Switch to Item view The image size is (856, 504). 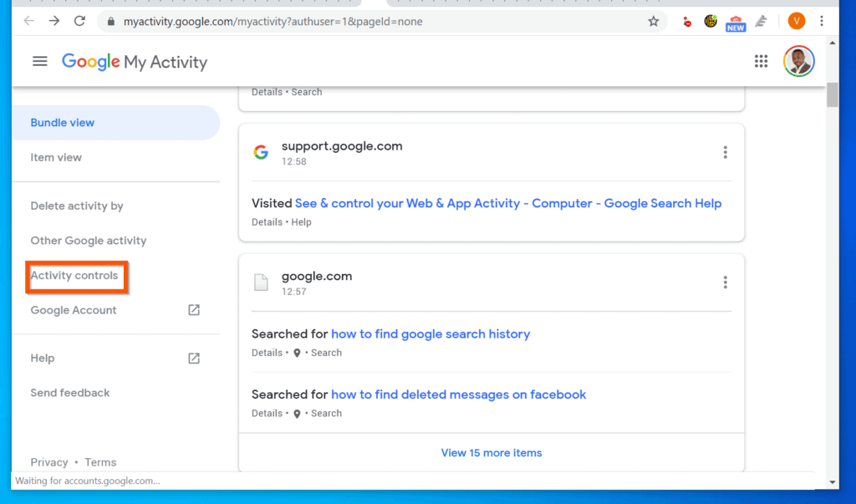point(56,157)
